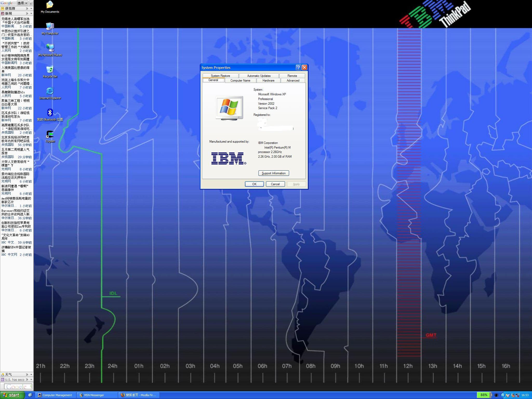
Task: Click the MSN Messenger tray icon
Action: point(513,395)
